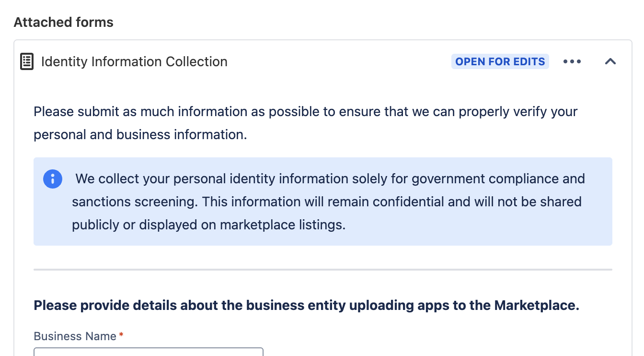
Task: Click inside the Business Name input field
Action: (148, 354)
